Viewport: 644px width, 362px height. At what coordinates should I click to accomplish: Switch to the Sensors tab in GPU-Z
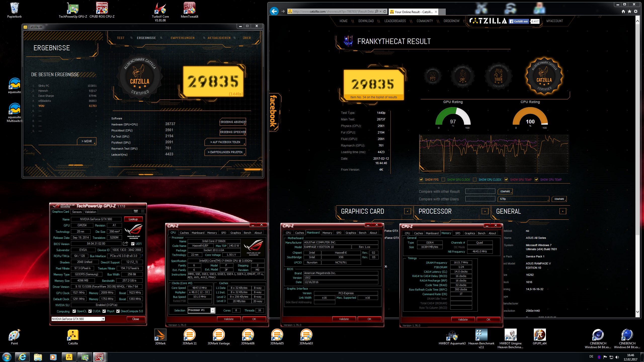[77, 212]
